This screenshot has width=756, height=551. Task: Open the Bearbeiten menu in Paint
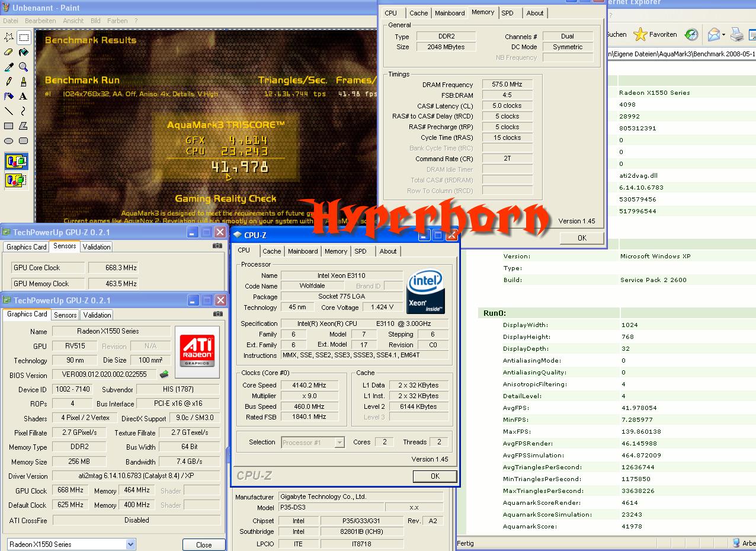(x=40, y=21)
